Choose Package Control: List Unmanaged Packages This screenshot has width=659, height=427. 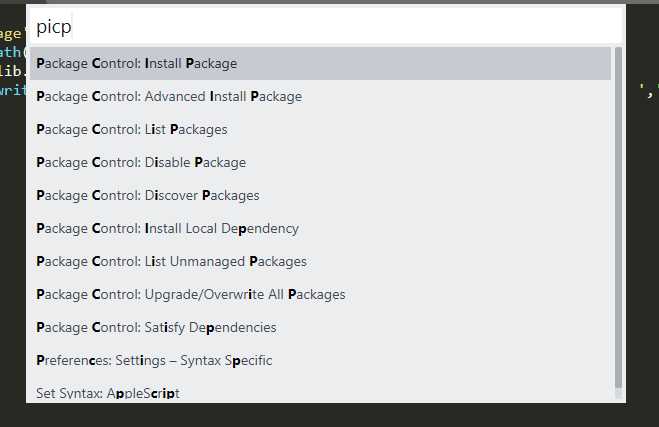click(x=171, y=262)
